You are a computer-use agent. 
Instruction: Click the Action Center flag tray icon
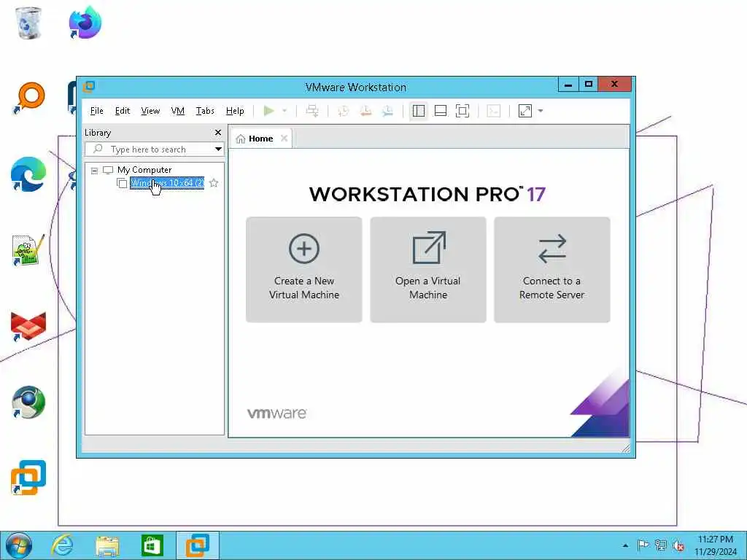click(x=643, y=545)
